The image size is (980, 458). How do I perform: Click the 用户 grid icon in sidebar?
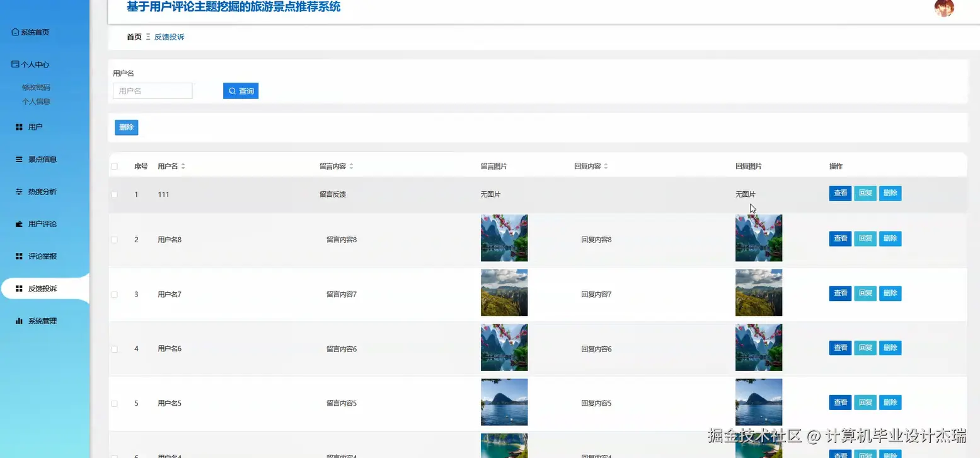[19, 127]
